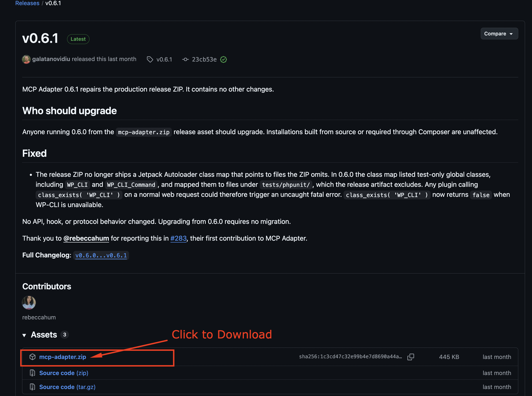Viewport: 532px width, 396px height.
Task: Click the package icon beside mcp-adapter.zip
Action: coord(32,357)
